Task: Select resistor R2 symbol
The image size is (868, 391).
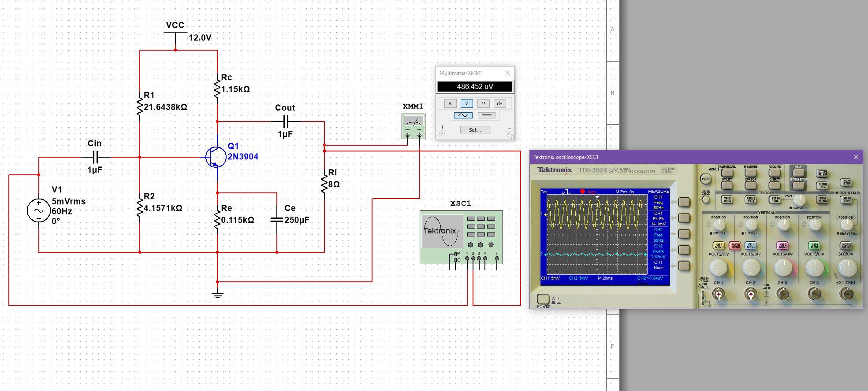Action: (140, 208)
